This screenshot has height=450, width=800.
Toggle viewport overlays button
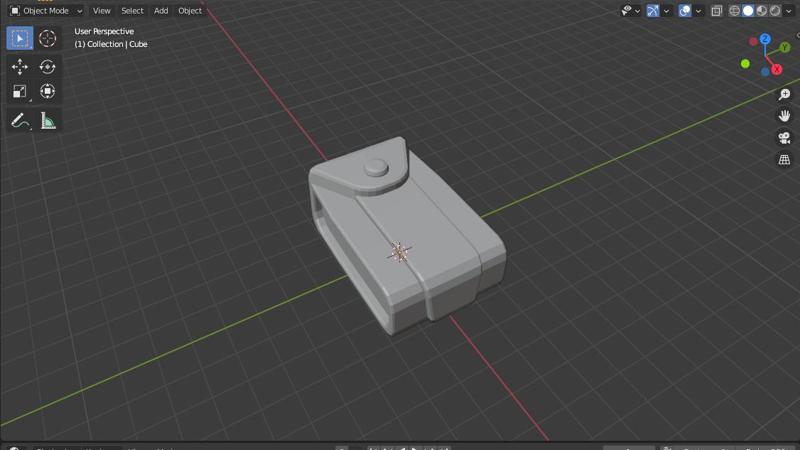click(x=685, y=10)
